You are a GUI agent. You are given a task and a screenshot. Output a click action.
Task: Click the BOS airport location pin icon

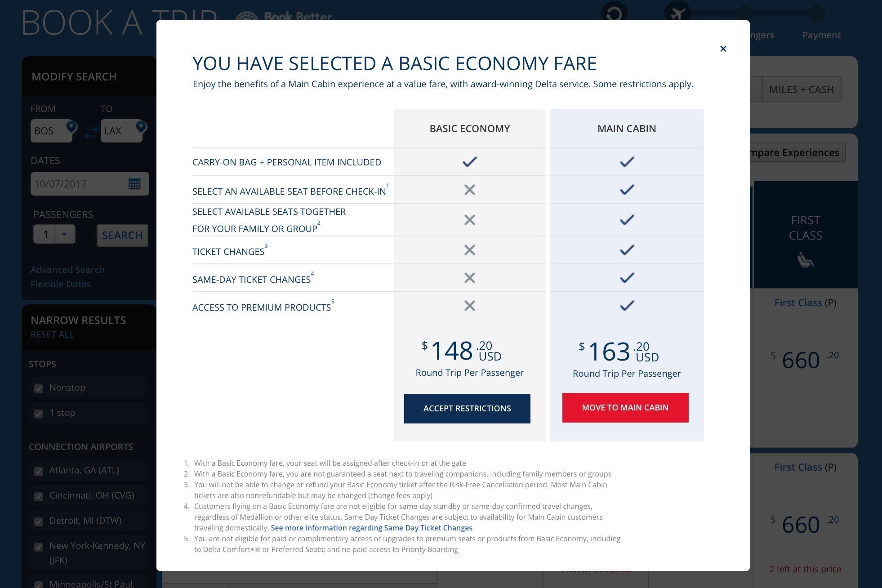(71, 127)
